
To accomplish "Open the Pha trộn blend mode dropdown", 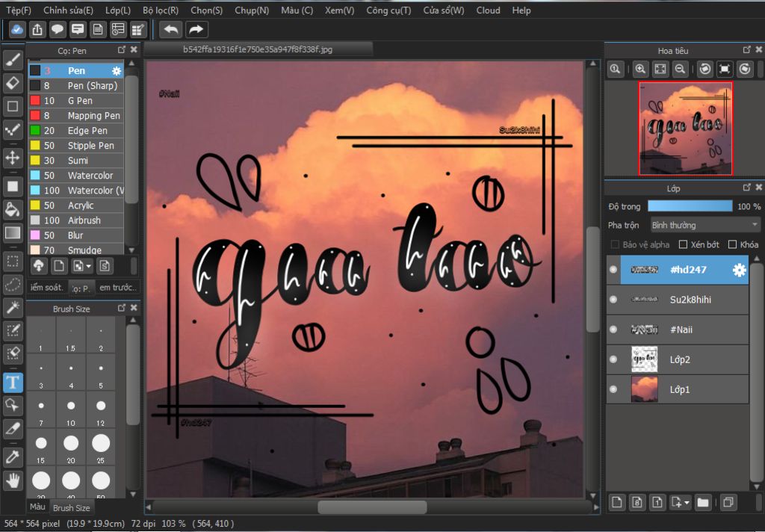I will [x=705, y=225].
